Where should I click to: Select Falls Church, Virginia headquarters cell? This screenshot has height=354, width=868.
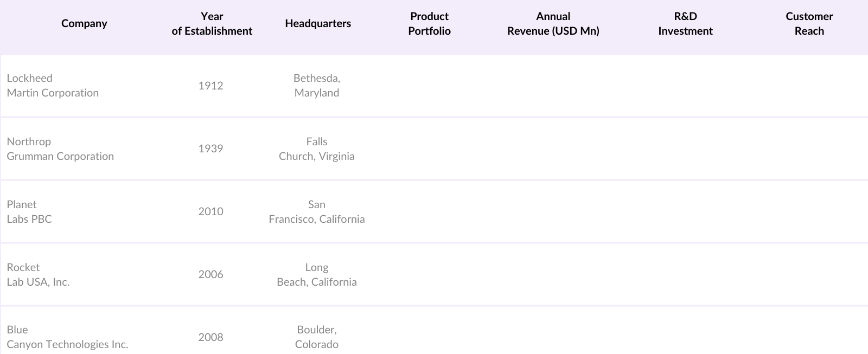pyautogui.click(x=317, y=149)
